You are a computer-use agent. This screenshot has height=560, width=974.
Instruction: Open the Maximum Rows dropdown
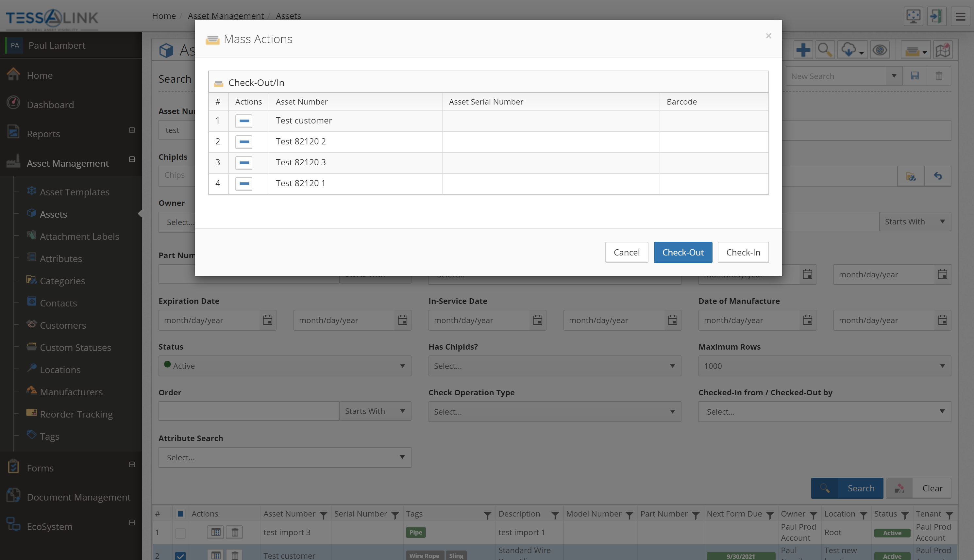(824, 366)
